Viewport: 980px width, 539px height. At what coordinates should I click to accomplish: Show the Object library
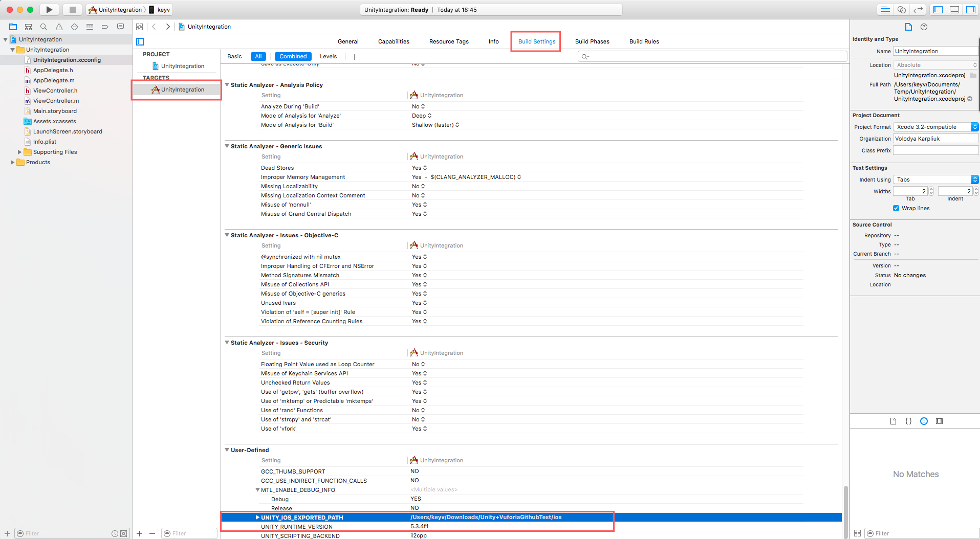[x=924, y=421]
